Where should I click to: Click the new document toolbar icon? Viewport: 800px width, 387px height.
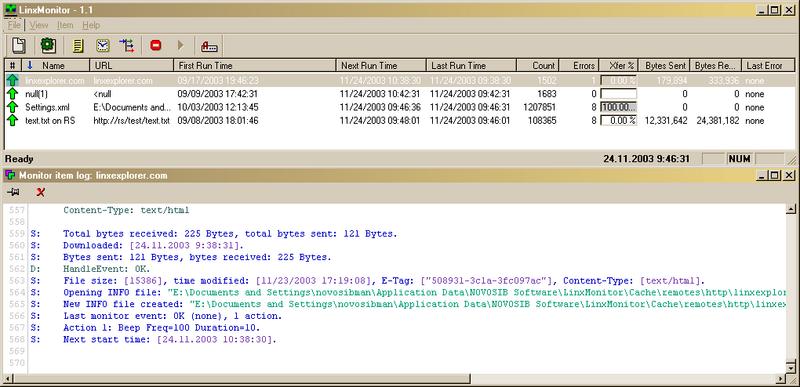coord(19,46)
